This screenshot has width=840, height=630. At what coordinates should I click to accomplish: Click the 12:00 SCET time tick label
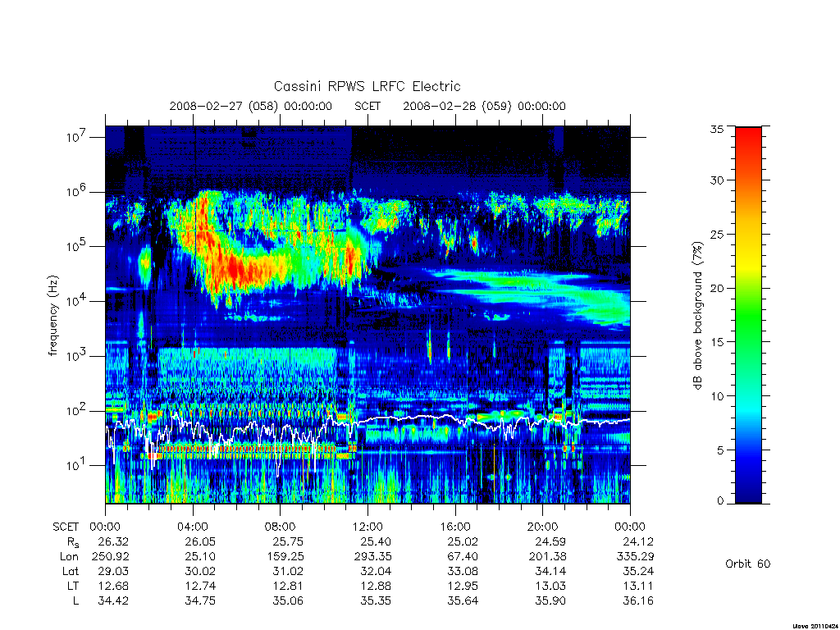367,527
